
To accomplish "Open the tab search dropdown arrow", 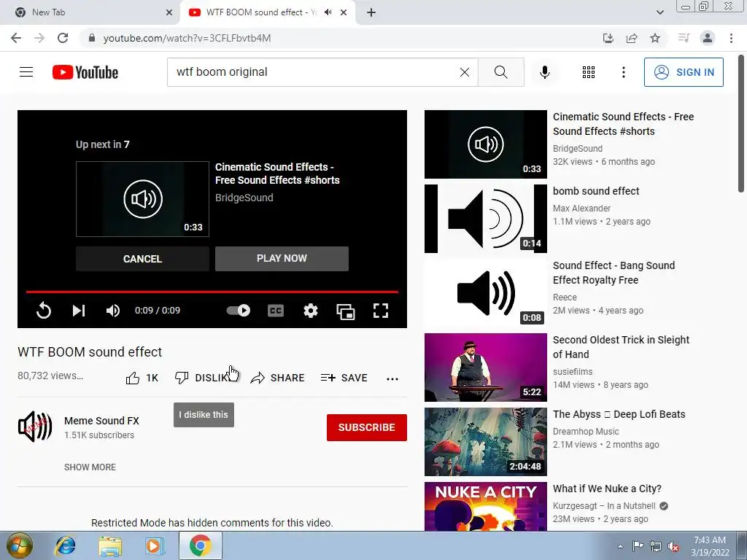I will pyautogui.click(x=659, y=12).
